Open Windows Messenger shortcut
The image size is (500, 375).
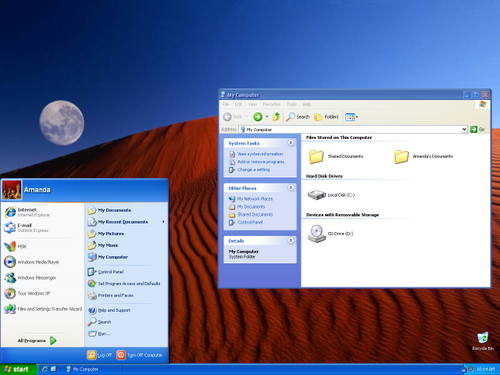[x=30, y=277]
